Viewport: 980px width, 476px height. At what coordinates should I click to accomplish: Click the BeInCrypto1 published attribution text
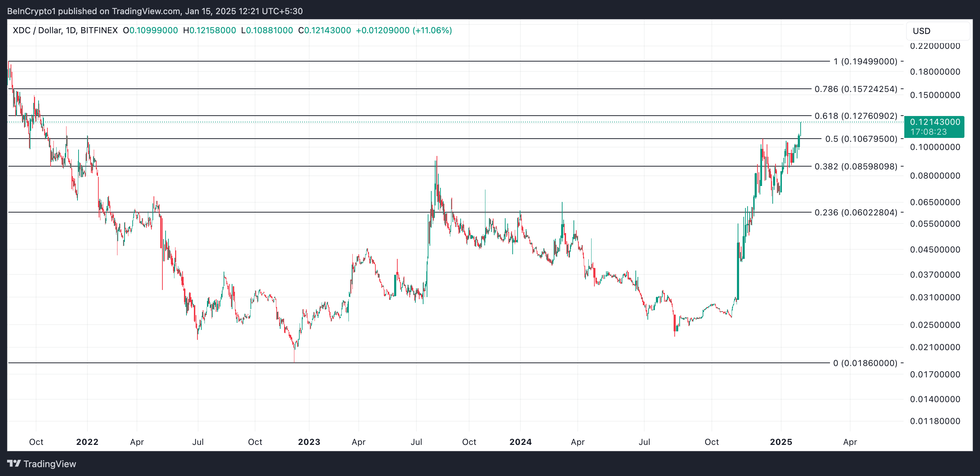(155, 11)
